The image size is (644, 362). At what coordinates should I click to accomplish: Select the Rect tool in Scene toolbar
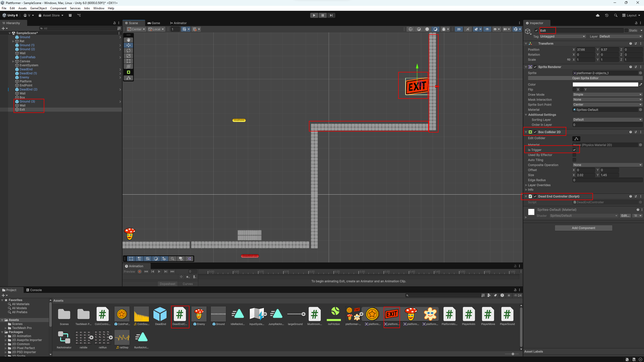click(128, 61)
